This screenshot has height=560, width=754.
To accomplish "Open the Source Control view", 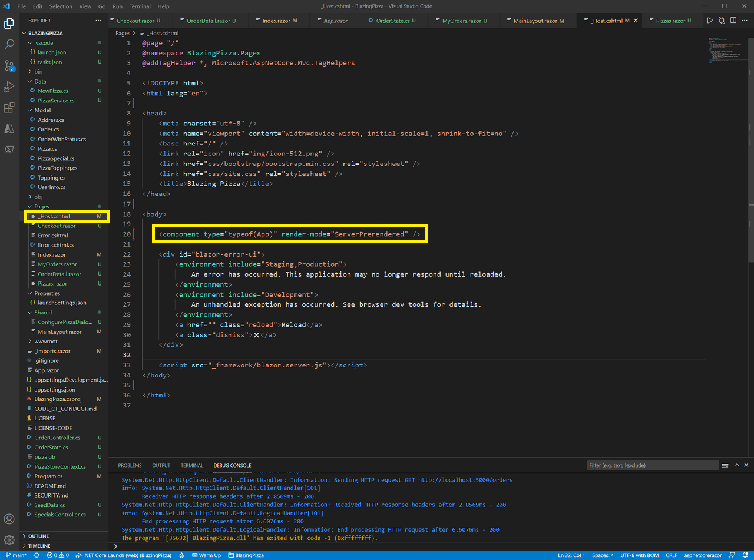I will click(9, 65).
